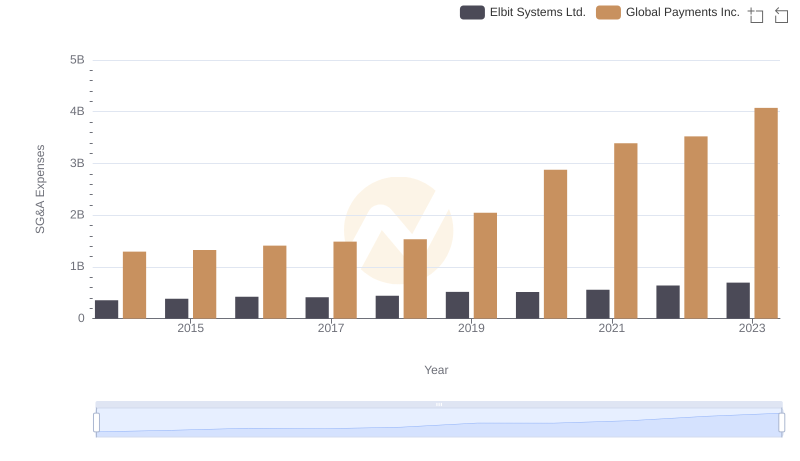Select the Global Payments 2017 bar
Viewport: 800px width, 461px height.
coord(345,280)
